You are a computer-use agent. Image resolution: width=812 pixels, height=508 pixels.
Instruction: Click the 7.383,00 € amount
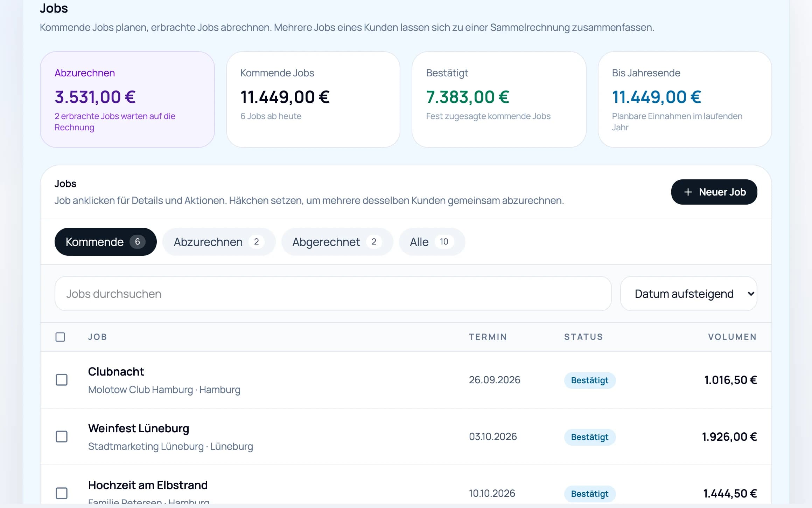click(x=468, y=97)
